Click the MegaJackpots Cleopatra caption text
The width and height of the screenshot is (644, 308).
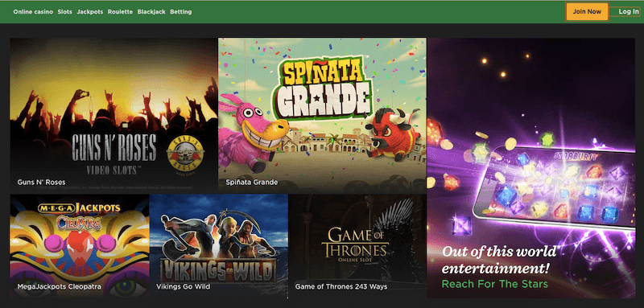(x=59, y=286)
